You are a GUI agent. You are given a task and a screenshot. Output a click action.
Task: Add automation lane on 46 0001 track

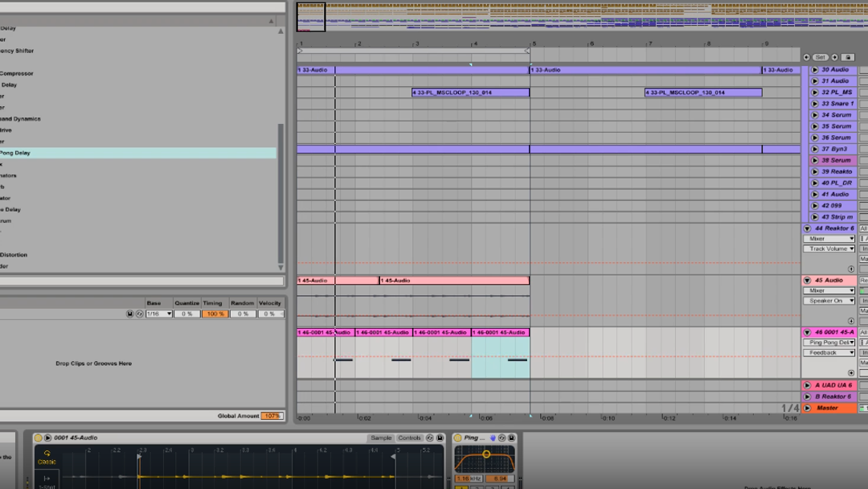[x=851, y=372]
